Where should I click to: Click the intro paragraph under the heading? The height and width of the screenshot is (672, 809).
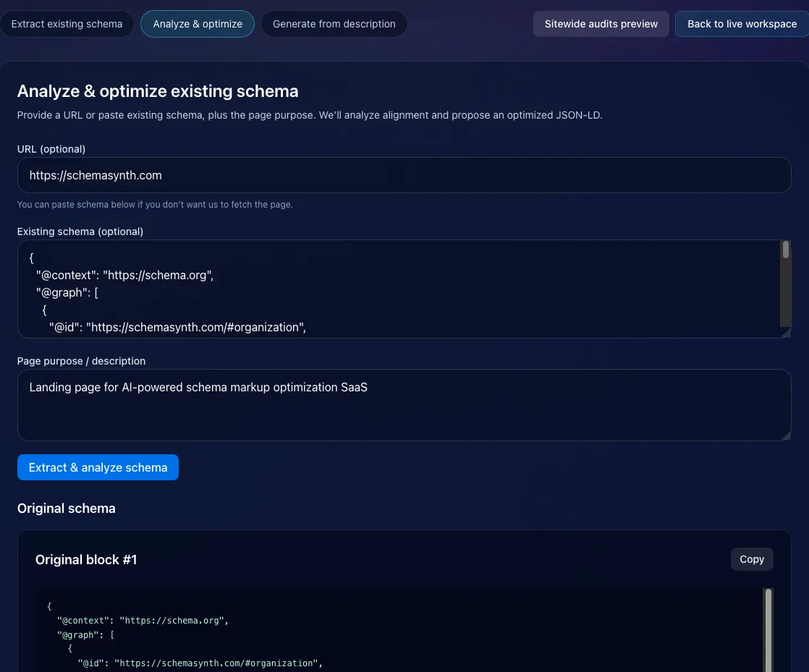point(310,115)
